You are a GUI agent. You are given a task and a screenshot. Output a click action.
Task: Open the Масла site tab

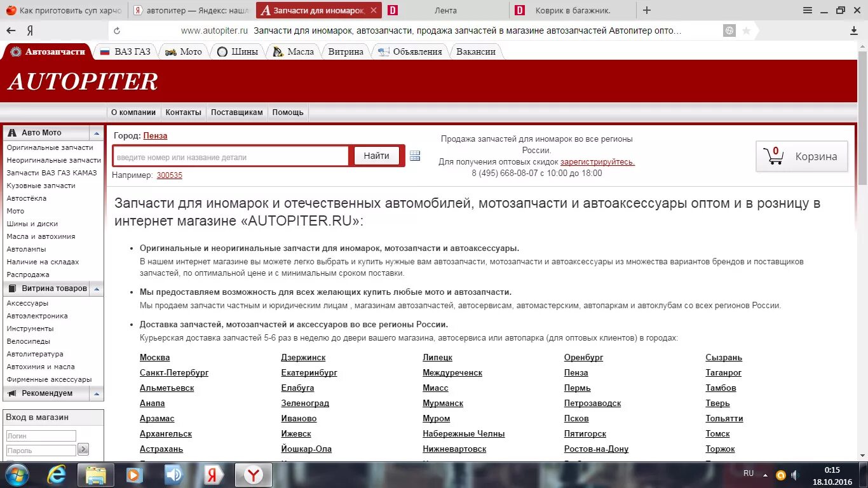[293, 51]
